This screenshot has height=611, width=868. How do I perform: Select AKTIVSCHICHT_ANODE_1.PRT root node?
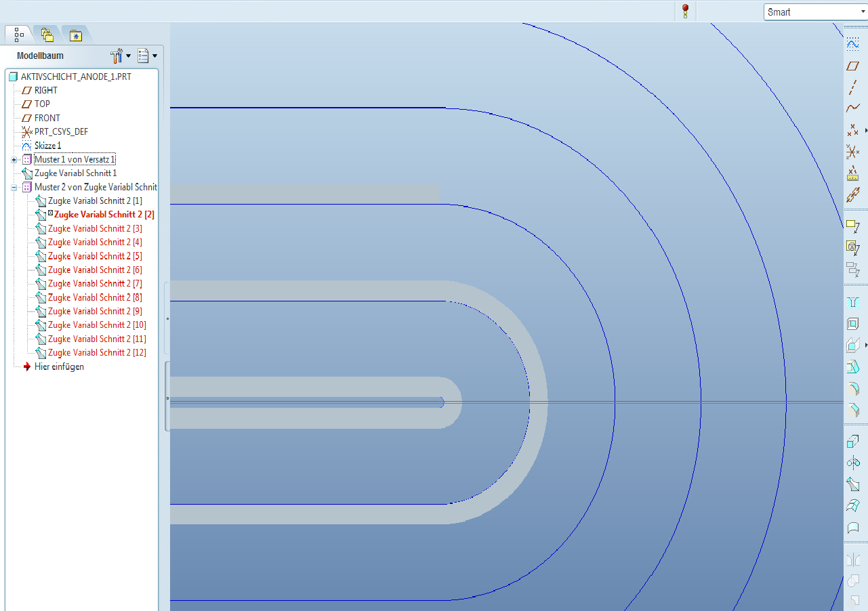pyautogui.click(x=77, y=77)
